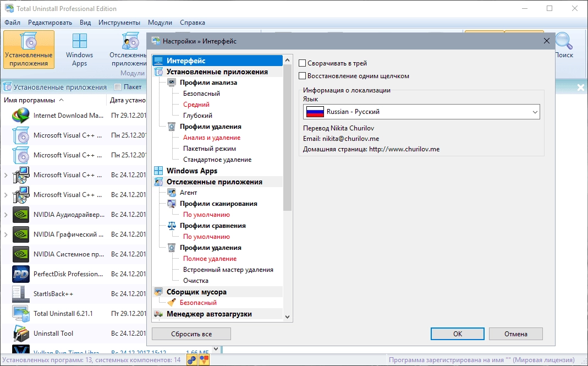The image size is (588, 366).
Task: Toggle the Пакет checkbox
Action: (x=118, y=87)
